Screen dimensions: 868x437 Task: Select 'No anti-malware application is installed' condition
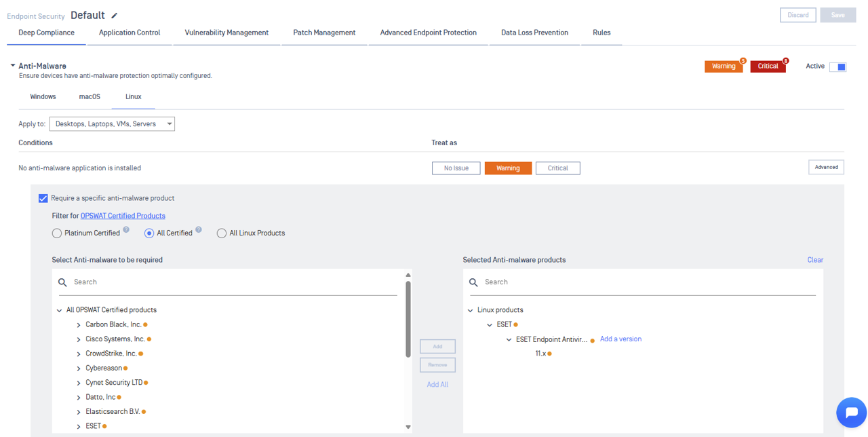click(80, 168)
